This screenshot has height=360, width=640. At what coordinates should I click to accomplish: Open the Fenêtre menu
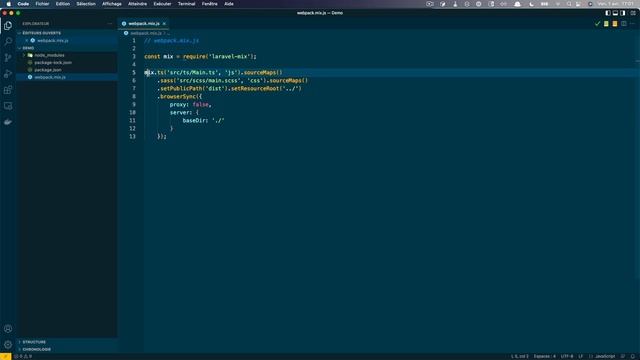(x=210, y=4)
